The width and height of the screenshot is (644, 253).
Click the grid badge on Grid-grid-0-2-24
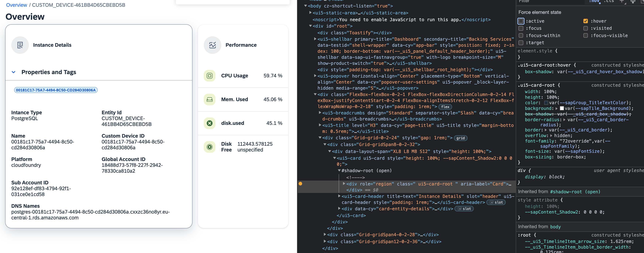click(461, 138)
